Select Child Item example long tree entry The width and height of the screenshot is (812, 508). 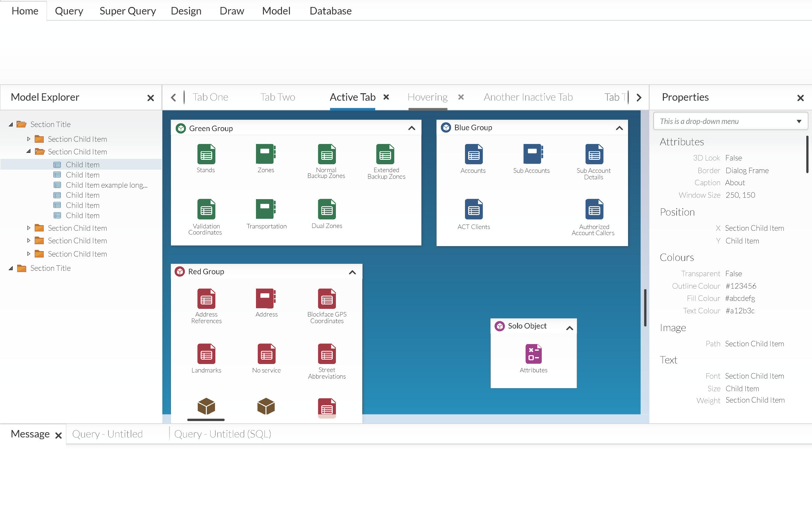coord(106,185)
